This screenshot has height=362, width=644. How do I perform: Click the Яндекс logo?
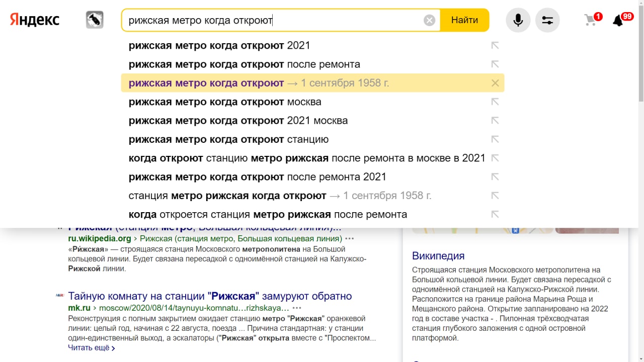point(35,20)
